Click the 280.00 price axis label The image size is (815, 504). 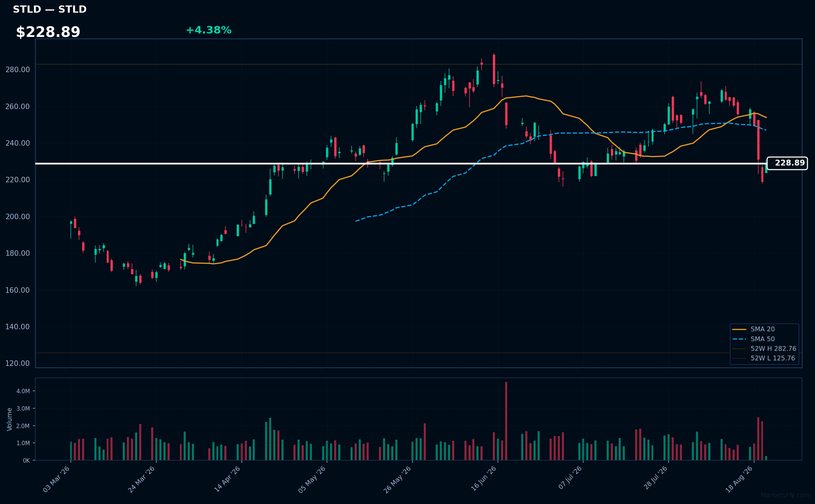pyautogui.click(x=18, y=70)
